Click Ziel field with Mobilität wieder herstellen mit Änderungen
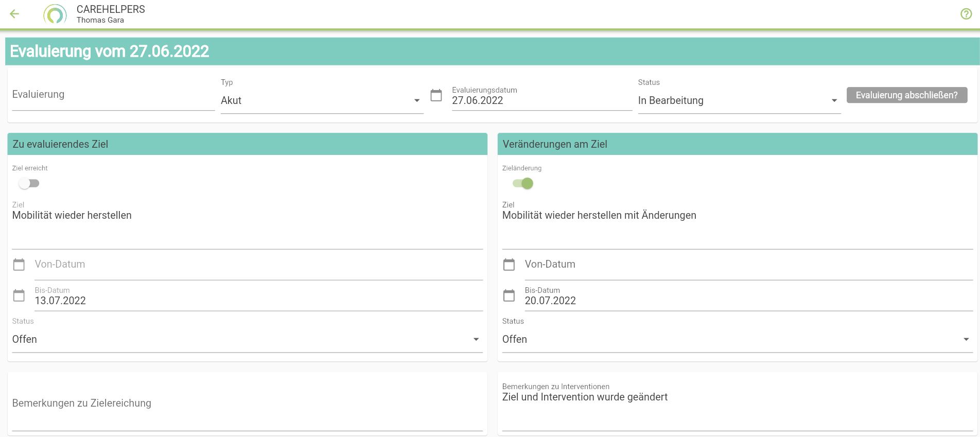This screenshot has width=980, height=437. [736, 216]
